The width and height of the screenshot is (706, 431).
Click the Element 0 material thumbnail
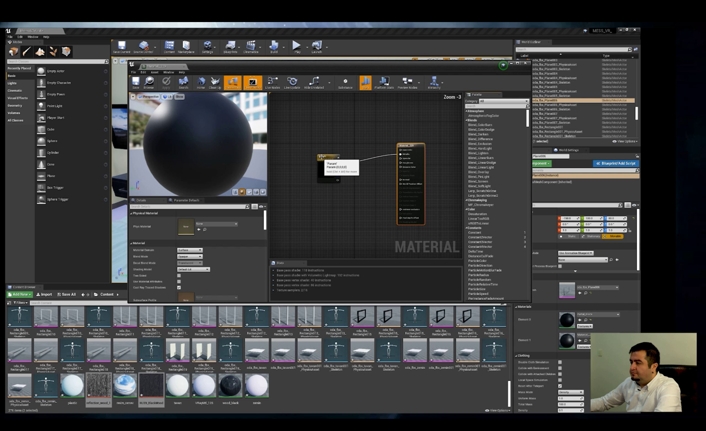point(566,320)
